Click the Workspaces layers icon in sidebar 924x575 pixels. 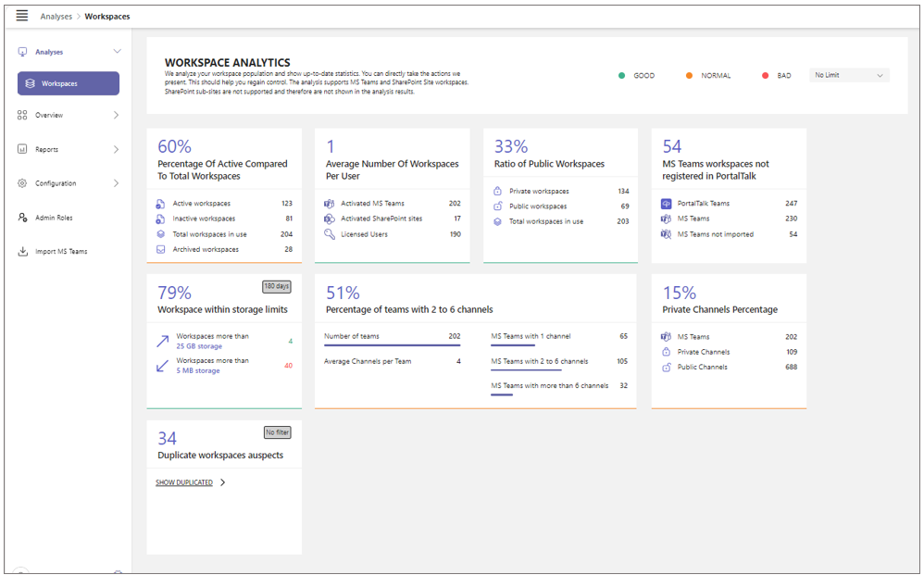tap(30, 83)
